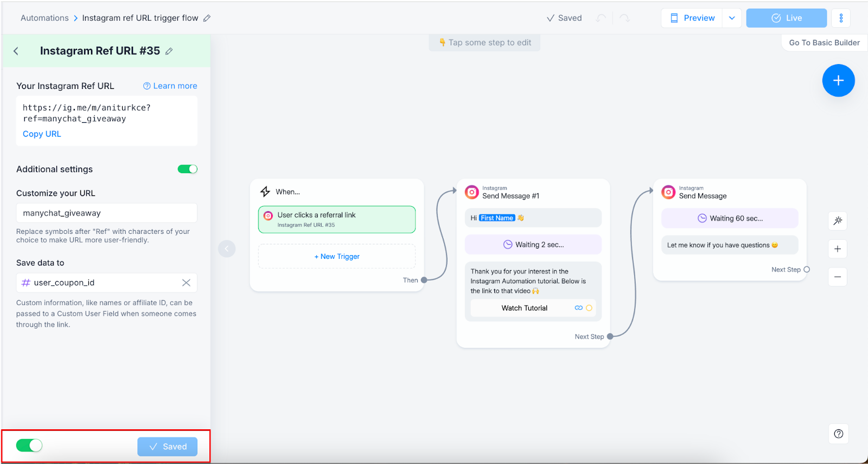Viewport: 868px width, 464px height.
Task: Click Next Step connector of Send Message #1
Action: point(610,336)
